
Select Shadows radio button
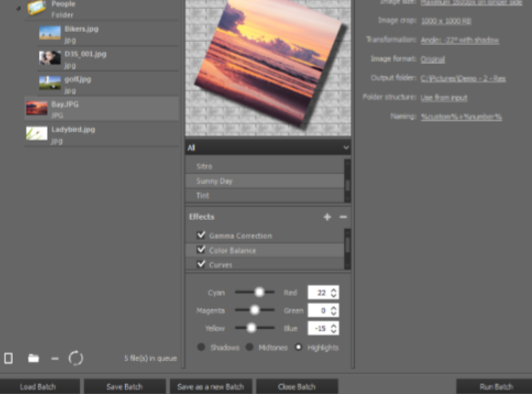201,347
